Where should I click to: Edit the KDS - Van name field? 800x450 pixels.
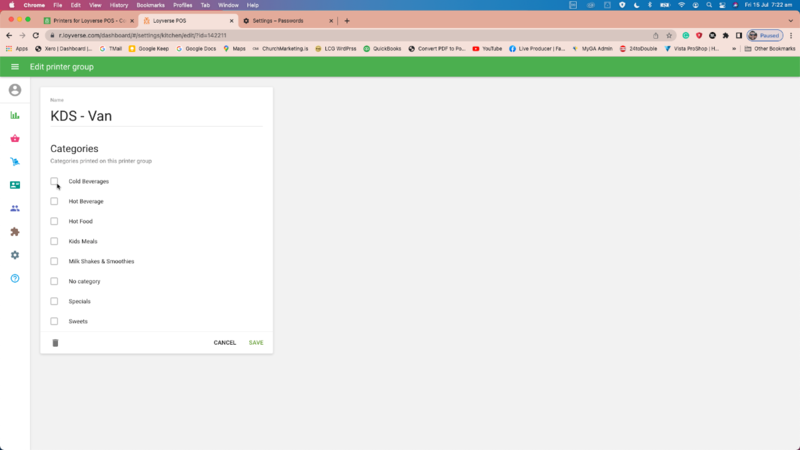[157, 116]
